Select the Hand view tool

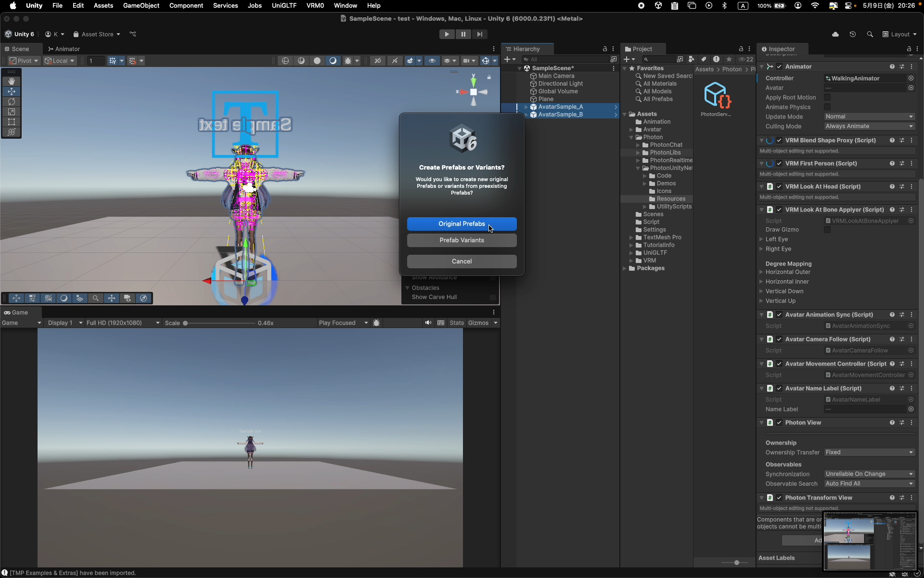12,81
